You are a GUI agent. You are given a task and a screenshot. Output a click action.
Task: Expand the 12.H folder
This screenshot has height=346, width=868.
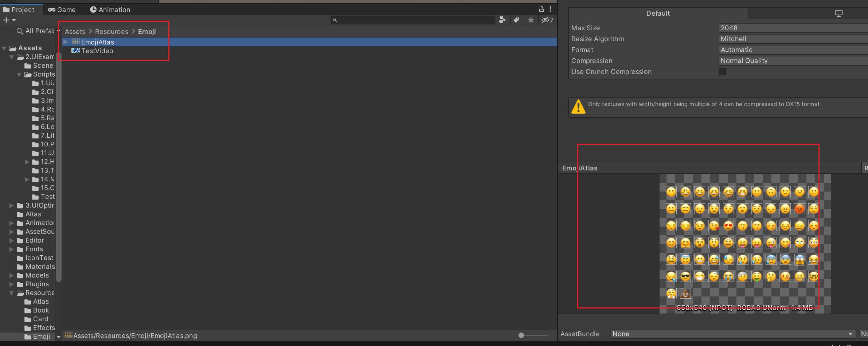click(27, 162)
